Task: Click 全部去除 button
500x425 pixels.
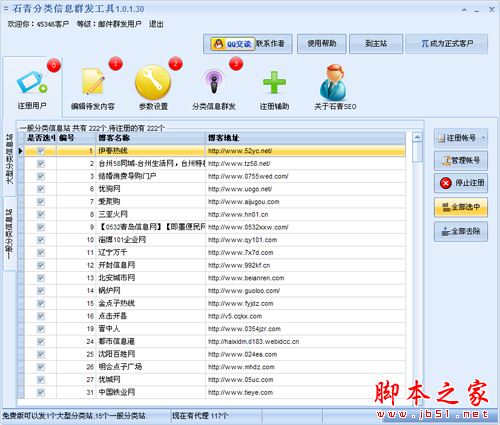Action: [x=461, y=231]
